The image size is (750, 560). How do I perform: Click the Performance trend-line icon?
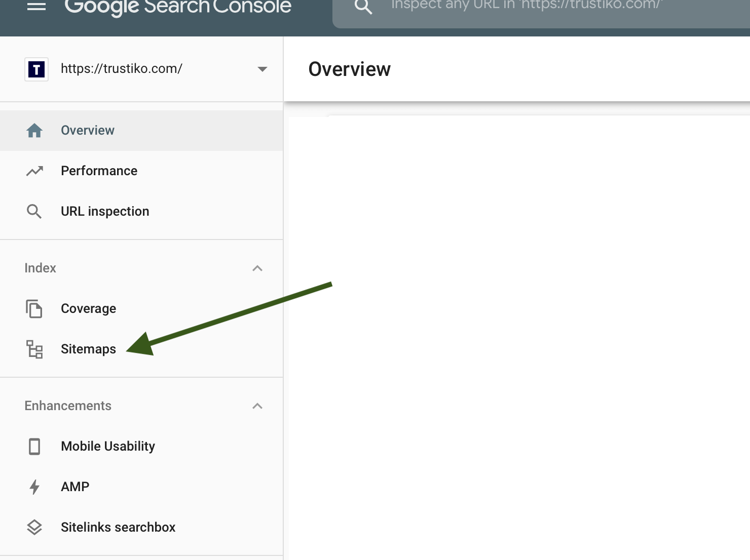click(x=34, y=171)
